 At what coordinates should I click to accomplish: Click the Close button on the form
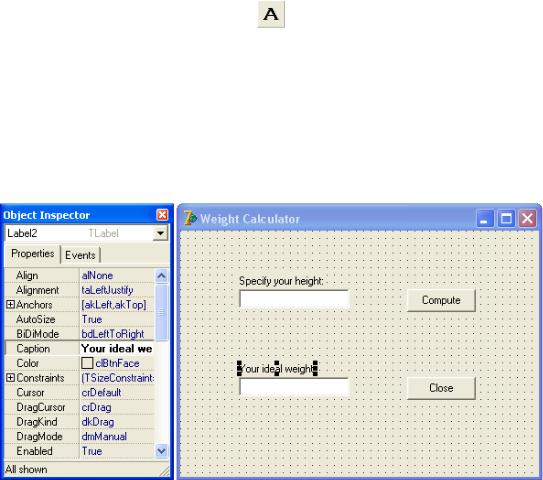(x=441, y=388)
